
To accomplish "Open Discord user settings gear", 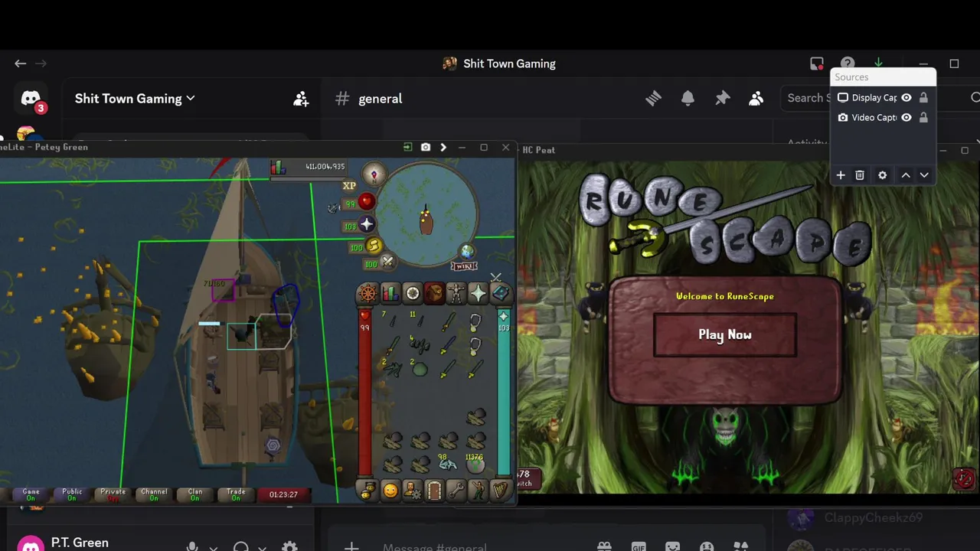I will pos(289,547).
